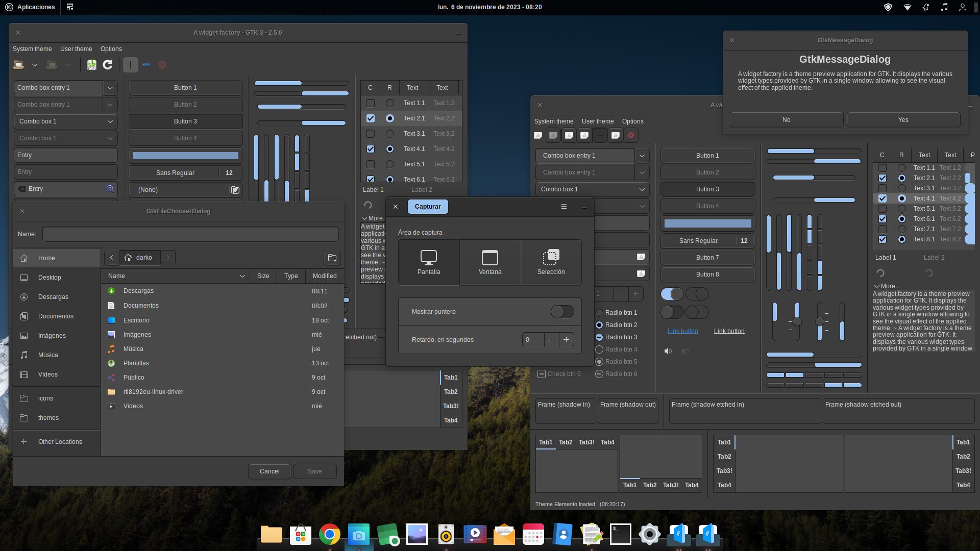Image resolution: width=980 pixels, height=551 pixels.
Task: Open Combo box entry 1 dropdown arrow, left window
Action: point(110,88)
